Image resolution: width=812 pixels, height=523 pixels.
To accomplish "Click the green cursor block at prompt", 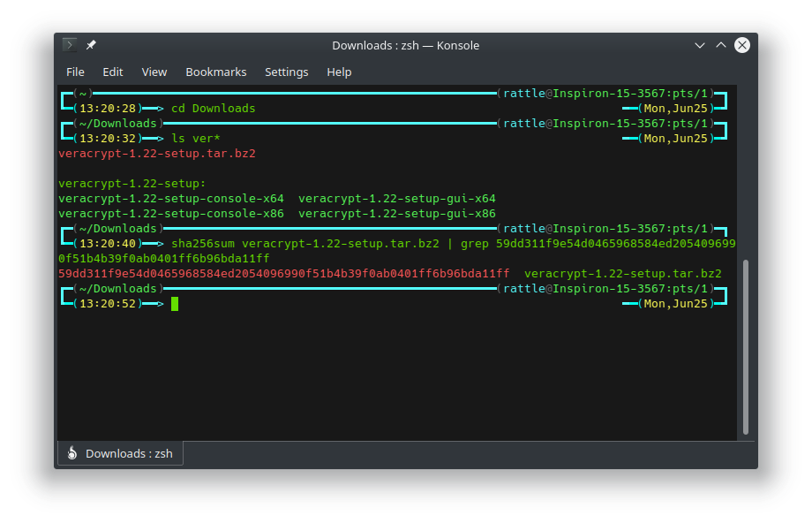I will 175,304.
